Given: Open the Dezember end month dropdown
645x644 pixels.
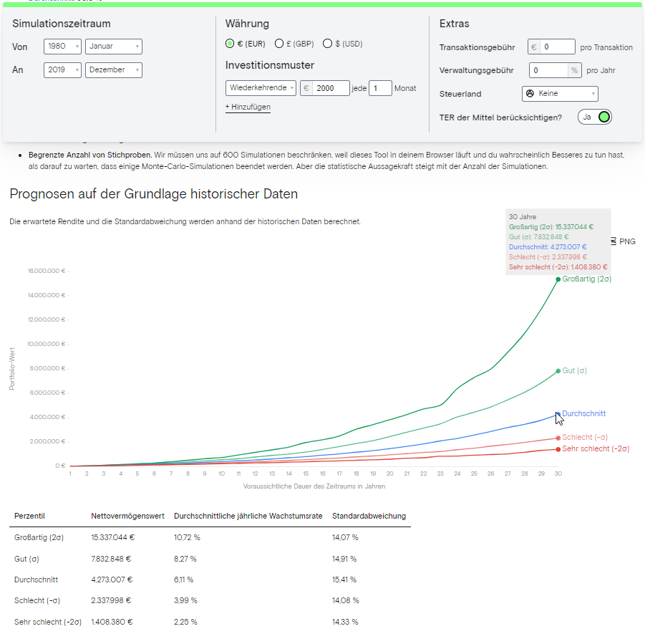Looking at the screenshot, I should pyautogui.click(x=113, y=70).
